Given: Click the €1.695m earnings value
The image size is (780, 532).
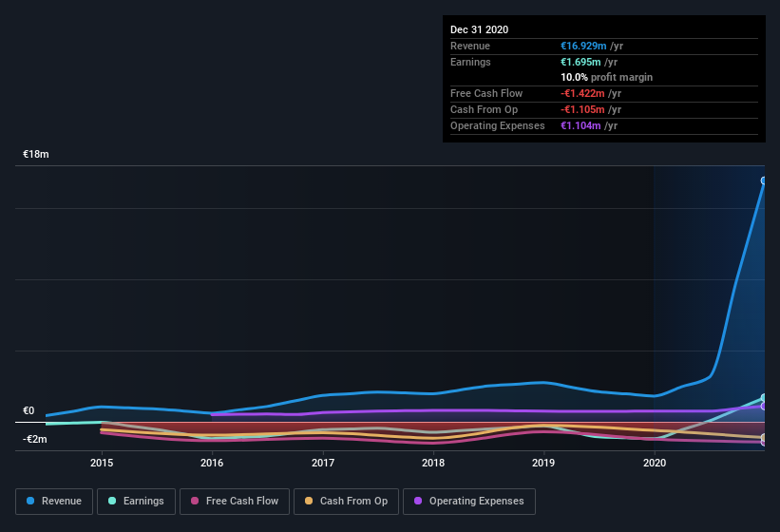Looking at the screenshot, I should pos(580,62).
